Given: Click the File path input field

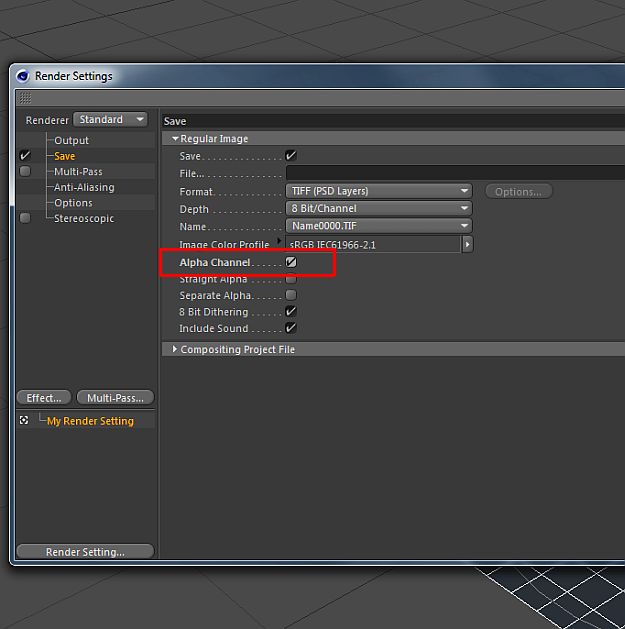Looking at the screenshot, I should coord(455,173).
